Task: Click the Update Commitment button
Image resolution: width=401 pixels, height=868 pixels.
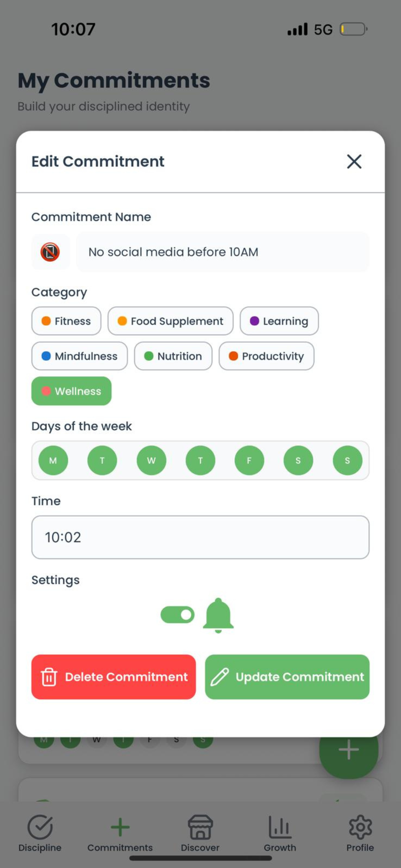Action: (x=287, y=677)
